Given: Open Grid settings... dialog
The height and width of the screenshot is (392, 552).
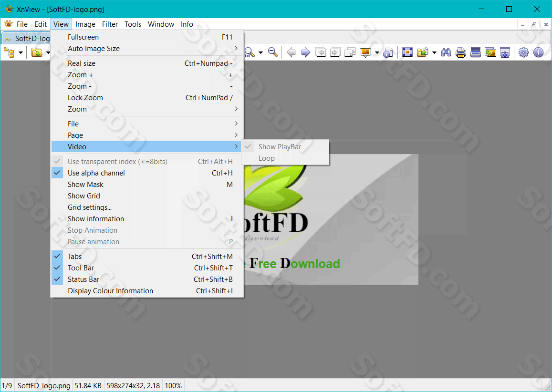Looking at the screenshot, I should pos(147,207).
